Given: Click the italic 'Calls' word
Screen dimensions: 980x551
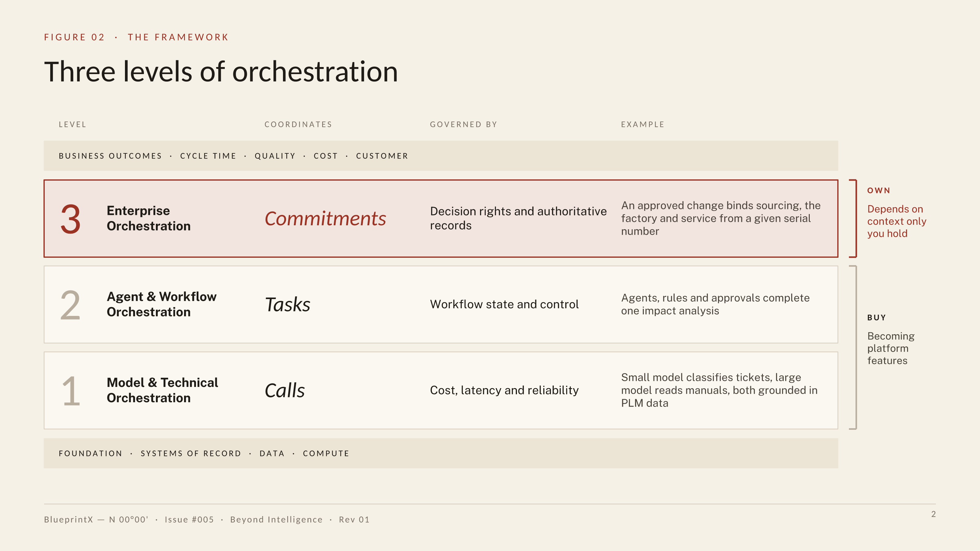Looking at the screenshot, I should click(x=285, y=391).
